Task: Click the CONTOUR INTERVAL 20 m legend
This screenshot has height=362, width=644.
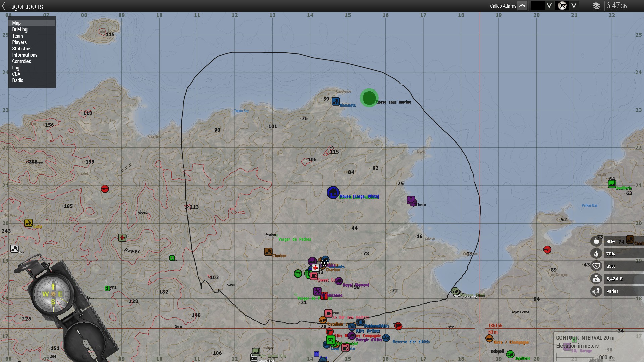Action: [x=585, y=338]
